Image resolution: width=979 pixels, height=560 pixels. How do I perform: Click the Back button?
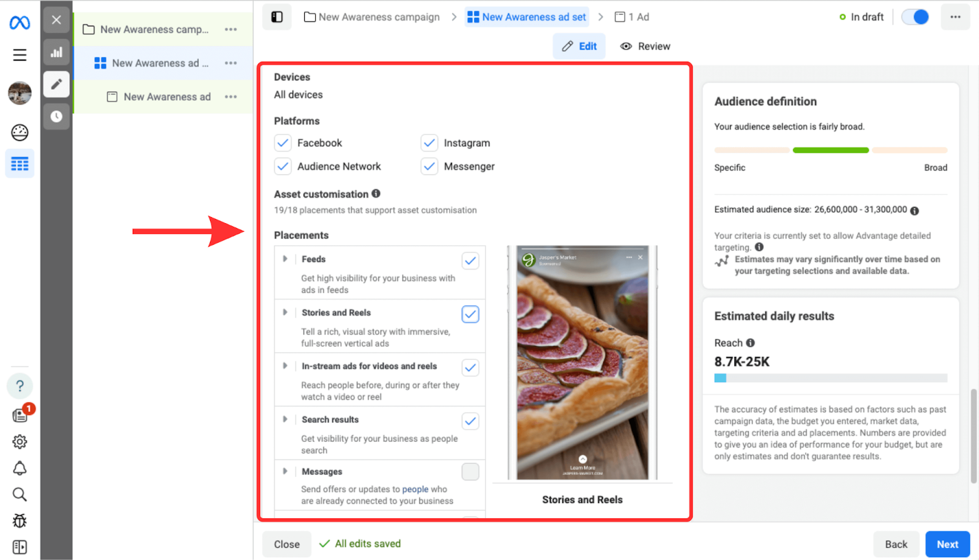(896, 544)
